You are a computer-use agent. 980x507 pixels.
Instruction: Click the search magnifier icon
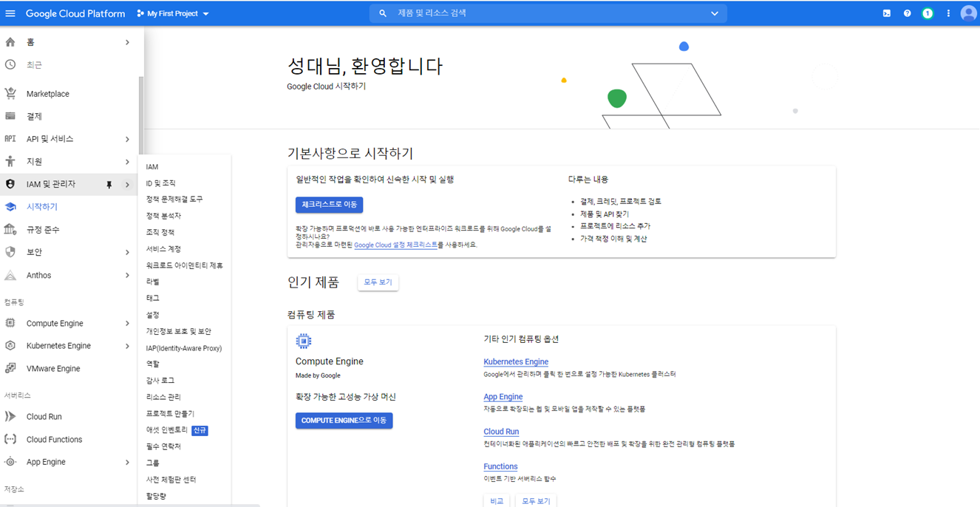pos(383,13)
